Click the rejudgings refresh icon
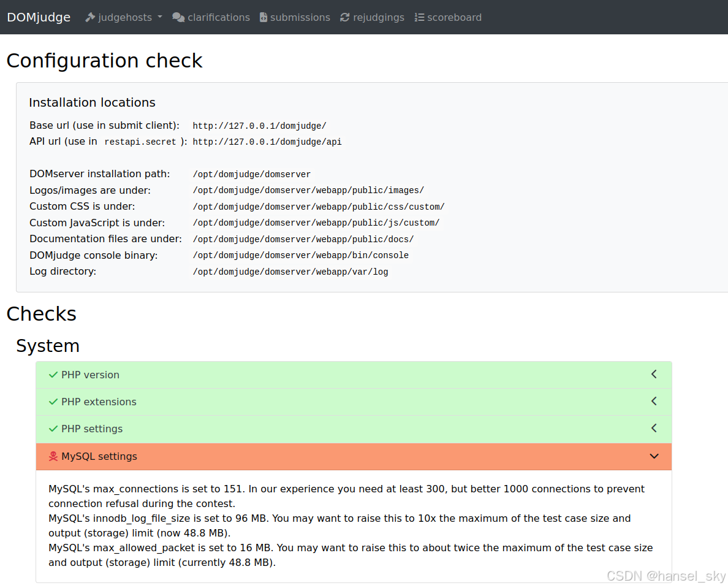728x588 pixels. pyautogui.click(x=344, y=17)
